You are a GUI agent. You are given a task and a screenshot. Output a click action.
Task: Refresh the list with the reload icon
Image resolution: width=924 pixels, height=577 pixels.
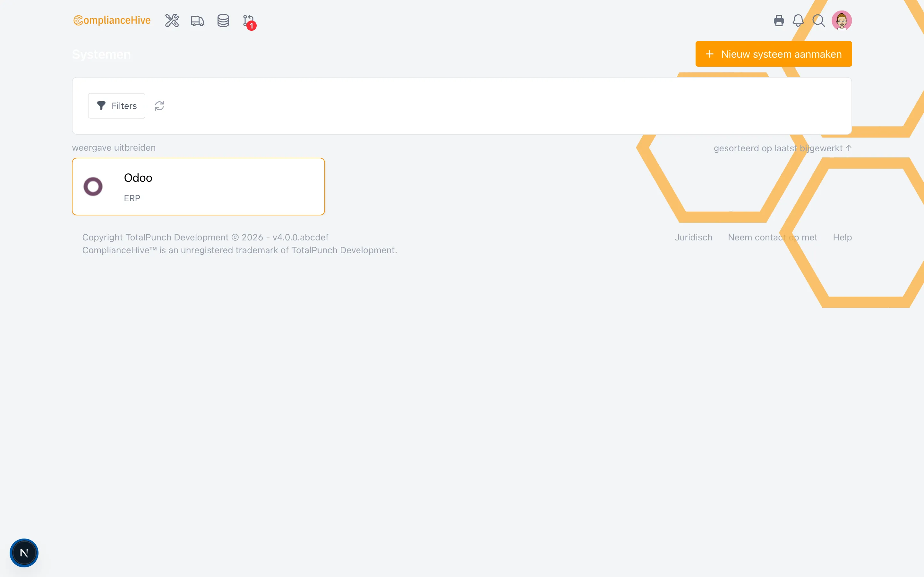pos(159,106)
